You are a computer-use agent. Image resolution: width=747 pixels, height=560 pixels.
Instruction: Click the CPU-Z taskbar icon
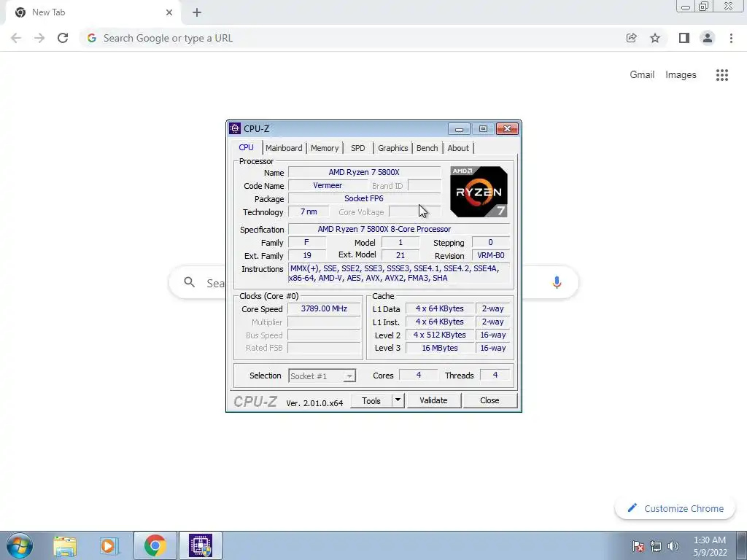[x=201, y=545]
